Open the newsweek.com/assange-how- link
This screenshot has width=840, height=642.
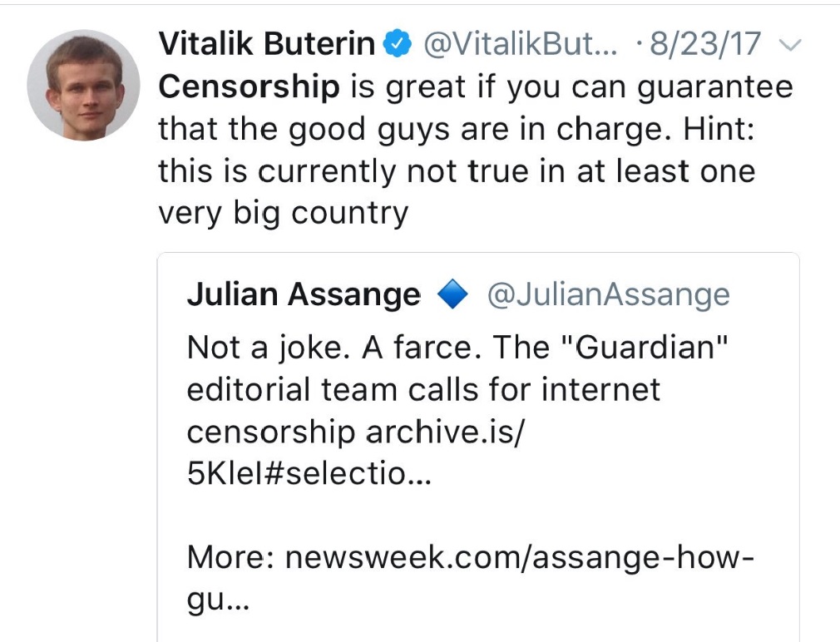[520, 556]
